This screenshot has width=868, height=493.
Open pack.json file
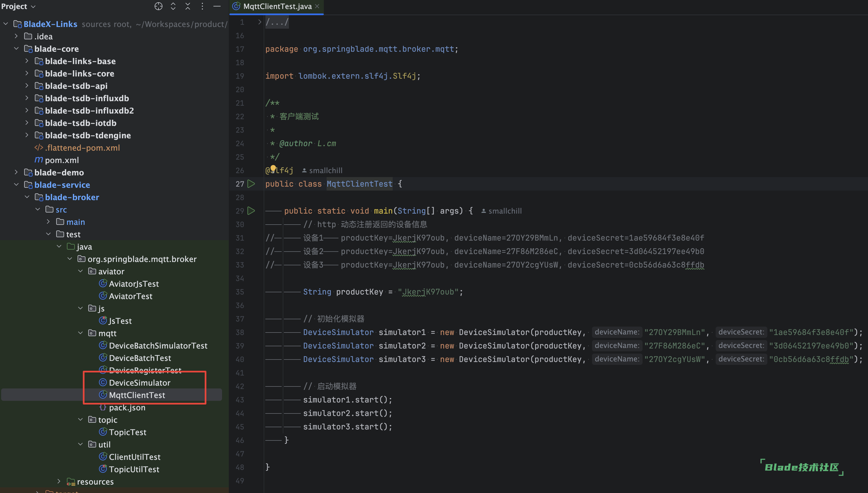coord(122,407)
